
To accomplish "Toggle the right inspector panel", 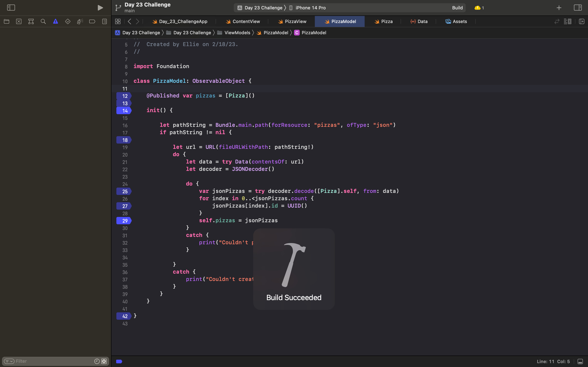I will (x=578, y=8).
